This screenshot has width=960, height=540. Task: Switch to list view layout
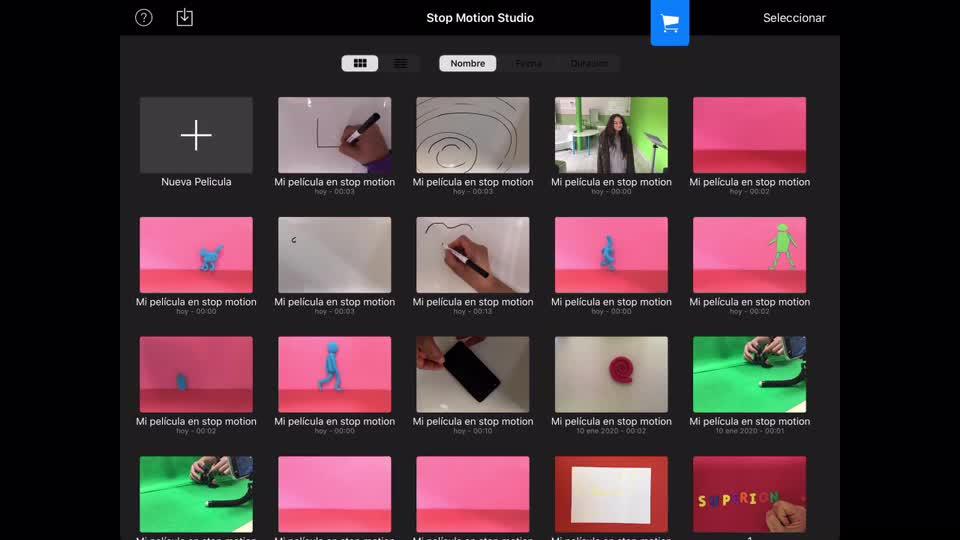[400, 63]
